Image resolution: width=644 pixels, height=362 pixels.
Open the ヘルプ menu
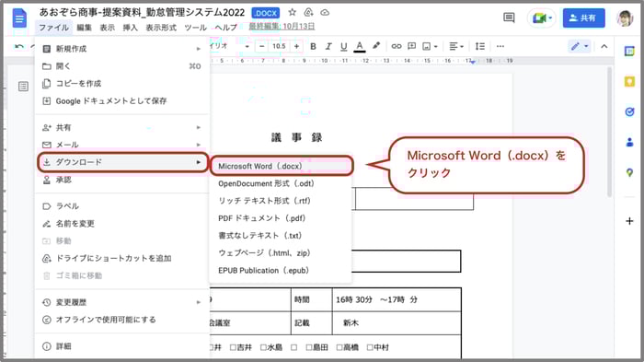point(226,28)
